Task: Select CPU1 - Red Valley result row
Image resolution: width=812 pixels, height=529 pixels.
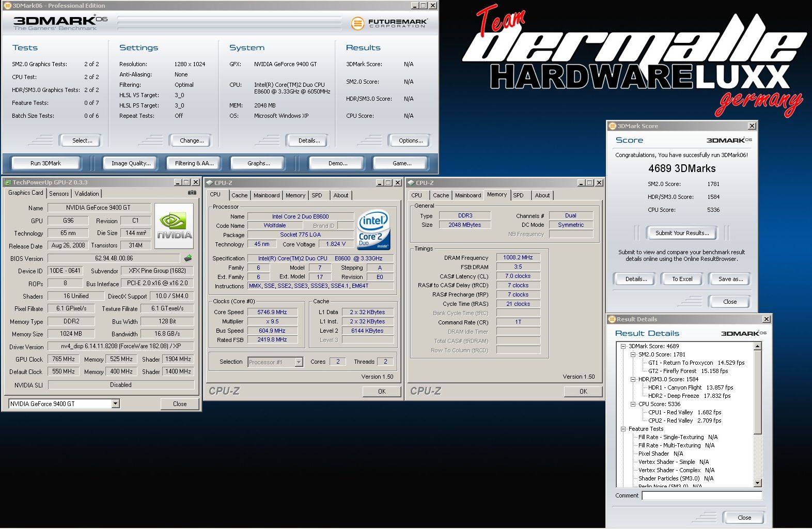Action: point(685,413)
